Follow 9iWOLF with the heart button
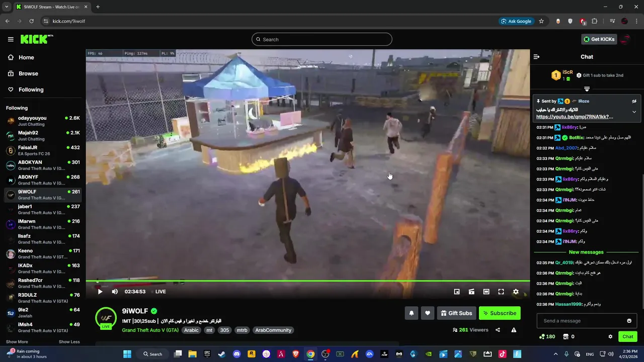 [x=428, y=313]
